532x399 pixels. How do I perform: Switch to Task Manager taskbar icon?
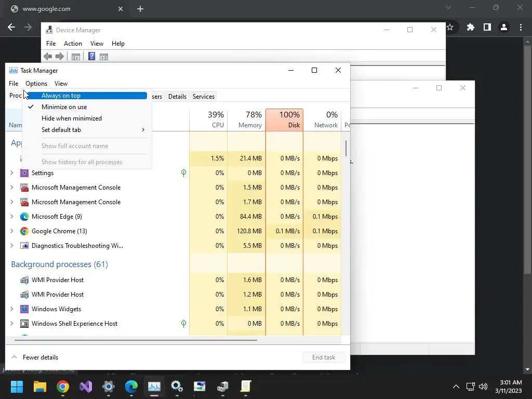[x=154, y=387]
